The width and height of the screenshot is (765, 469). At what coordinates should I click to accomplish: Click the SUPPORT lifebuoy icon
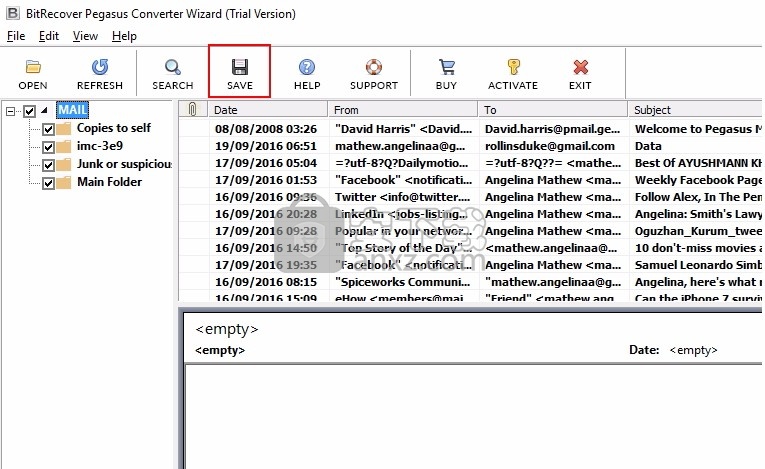pyautogui.click(x=374, y=67)
